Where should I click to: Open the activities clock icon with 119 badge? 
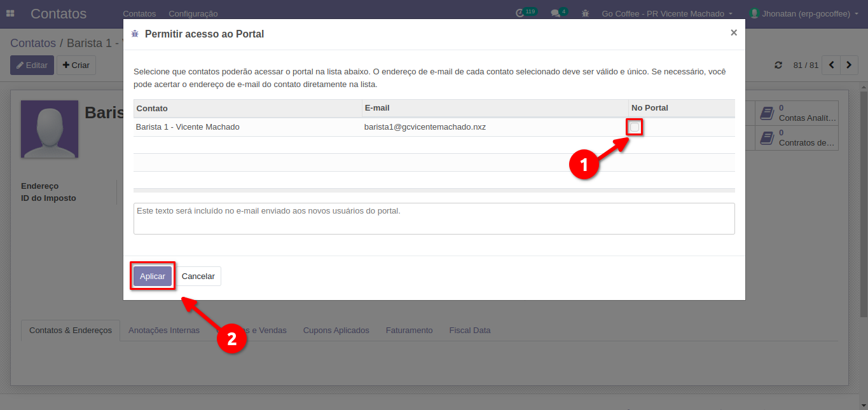pyautogui.click(x=521, y=13)
